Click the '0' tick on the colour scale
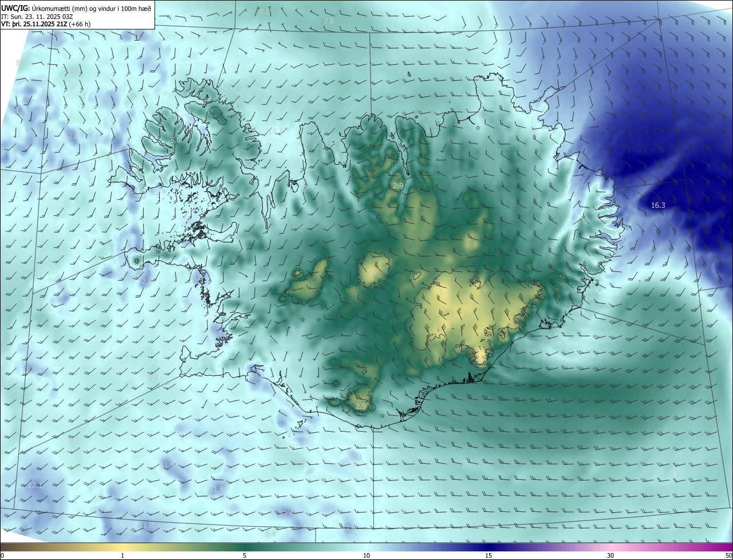 (2, 555)
